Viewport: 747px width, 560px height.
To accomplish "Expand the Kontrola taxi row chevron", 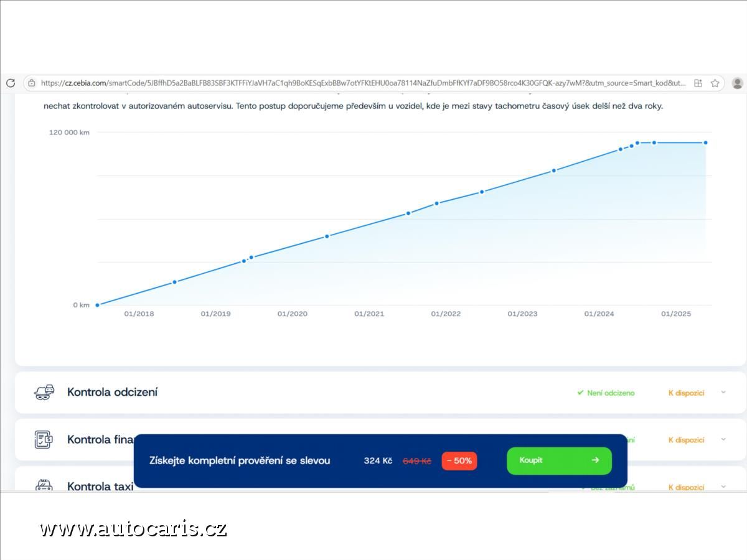I will [x=723, y=487].
